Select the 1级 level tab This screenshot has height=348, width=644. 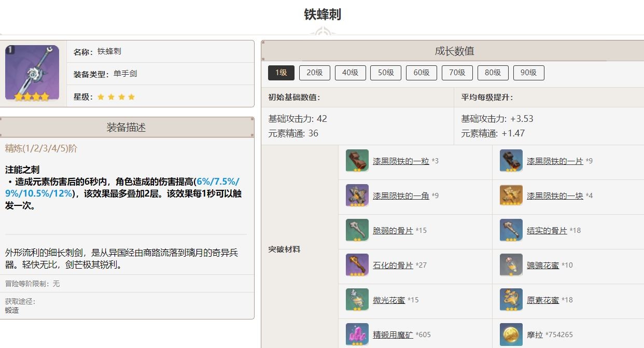281,73
